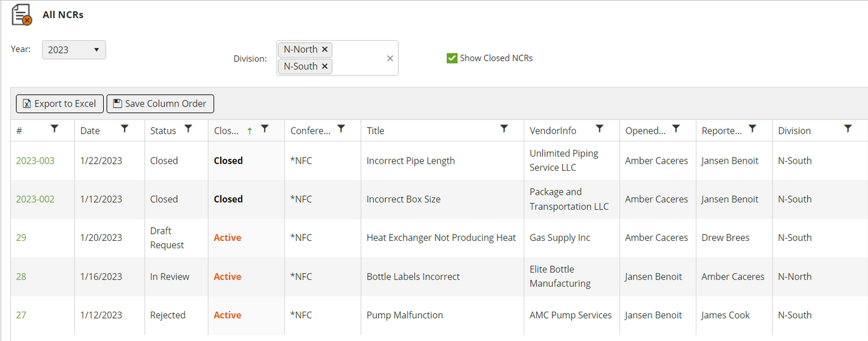This screenshot has width=868, height=341.
Task: Sort by the Closed column header
Action: click(x=228, y=131)
